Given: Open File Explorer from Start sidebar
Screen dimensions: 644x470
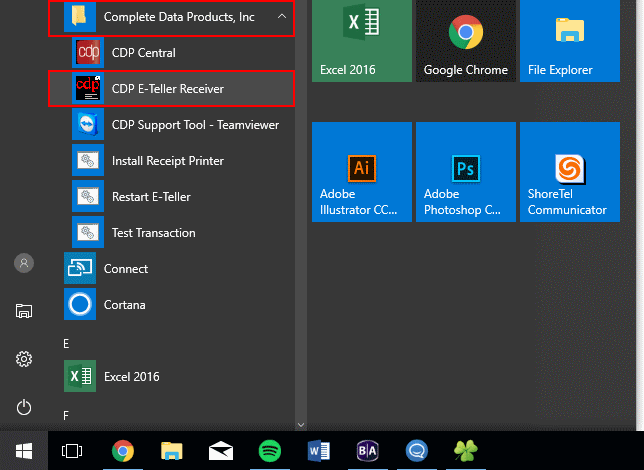Looking at the screenshot, I should (24, 311).
